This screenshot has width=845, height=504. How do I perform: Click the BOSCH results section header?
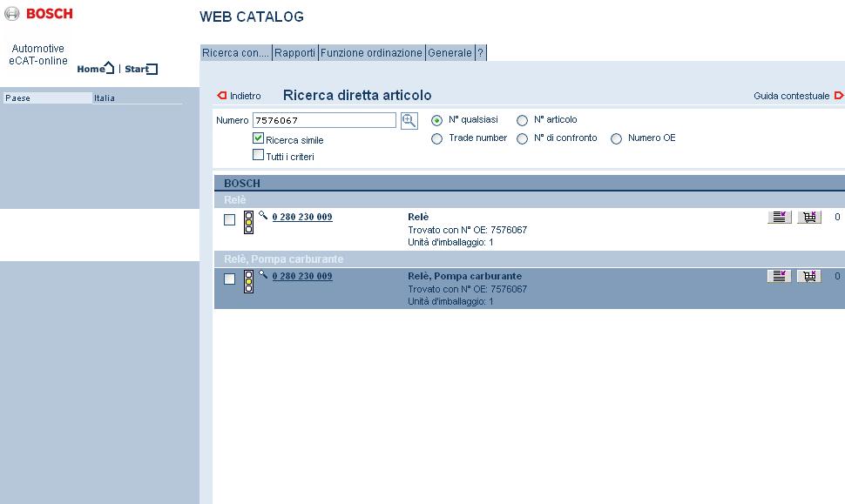point(529,183)
